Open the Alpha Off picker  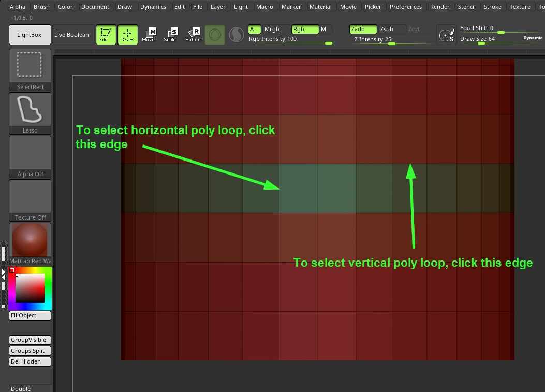coord(30,157)
